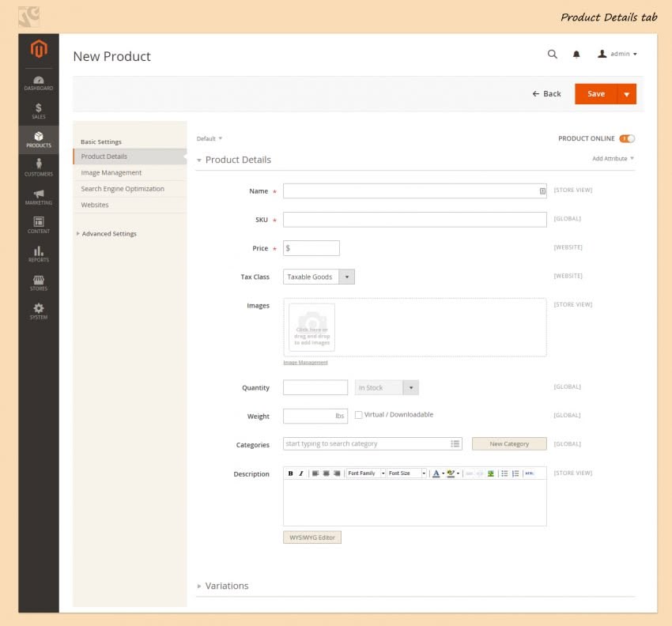Click inside the Description text area

(x=415, y=502)
